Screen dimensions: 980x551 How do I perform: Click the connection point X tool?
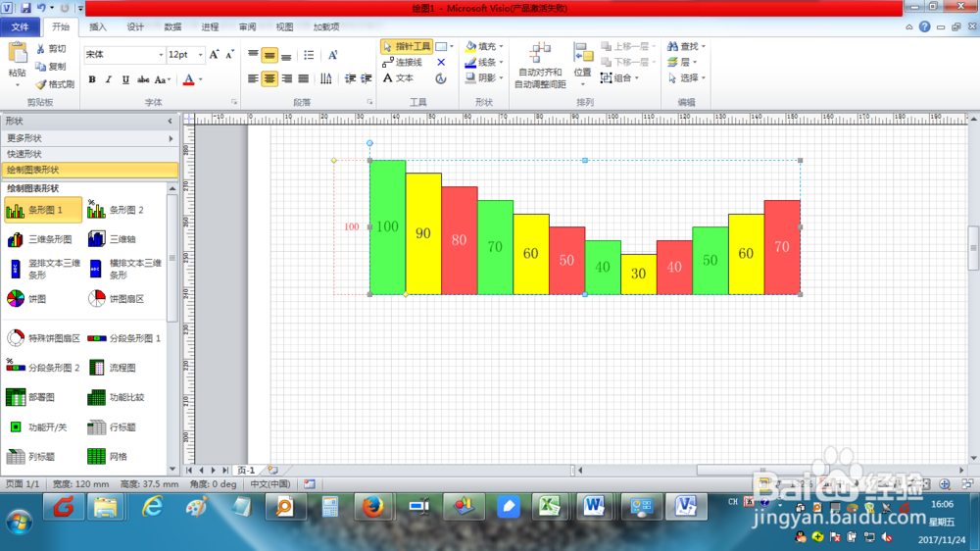click(441, 62)
